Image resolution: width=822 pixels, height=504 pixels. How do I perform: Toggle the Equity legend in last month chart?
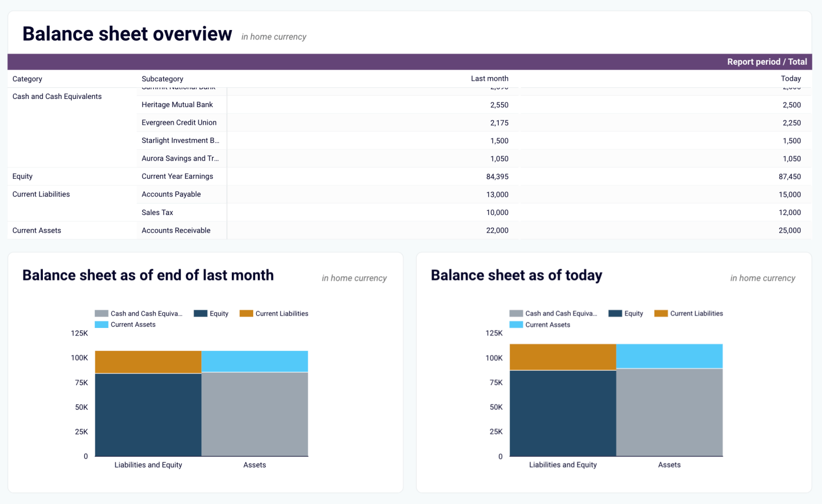pos(218,313)
